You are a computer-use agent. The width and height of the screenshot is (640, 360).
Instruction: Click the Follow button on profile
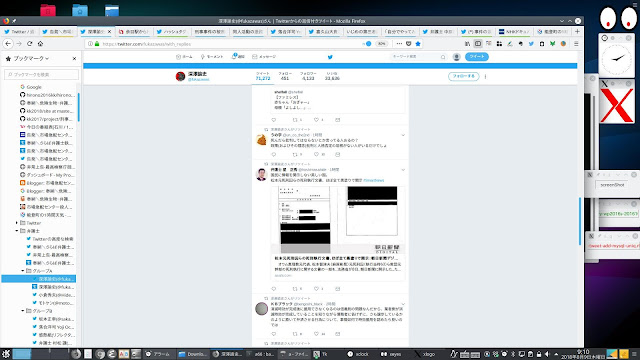464,76
